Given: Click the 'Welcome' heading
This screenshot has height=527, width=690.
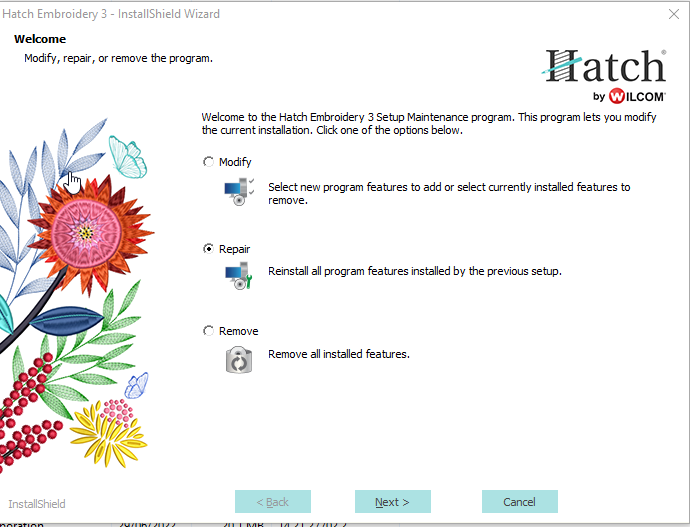Looking at the screenshot, I should click(40, 39).
